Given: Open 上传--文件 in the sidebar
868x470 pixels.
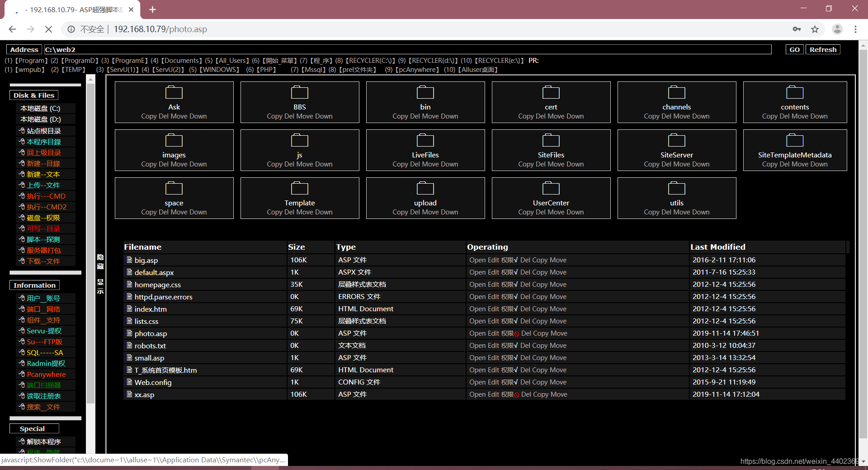Looking at the screenshot, I should pyautogui.click(x=43, y=185).
